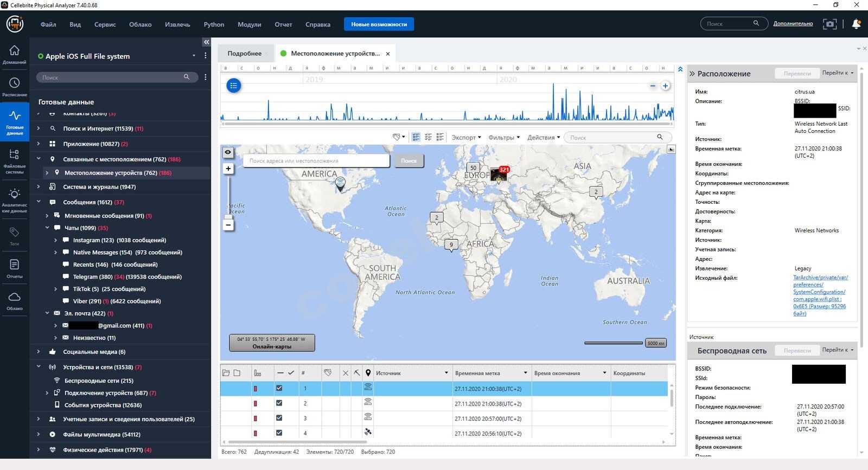
Task: Click the Новые возможности button
Action: click(379, 24)
